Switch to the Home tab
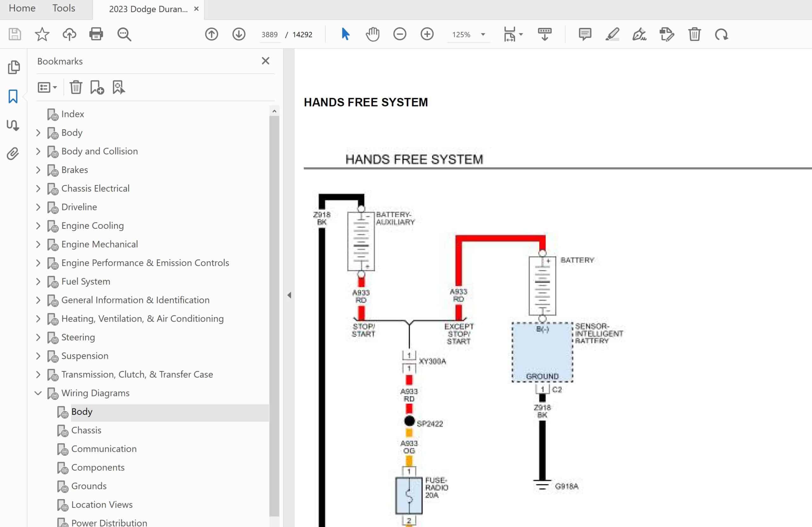Image resolution: width=812 pixels, height=527 pixels. pos(22,8)
